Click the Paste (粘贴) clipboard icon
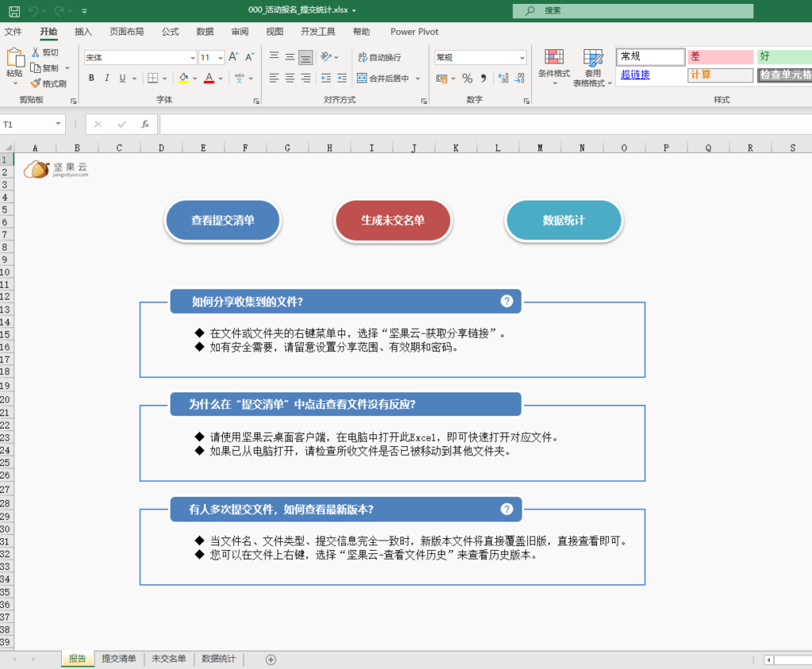 click(15, 57)
